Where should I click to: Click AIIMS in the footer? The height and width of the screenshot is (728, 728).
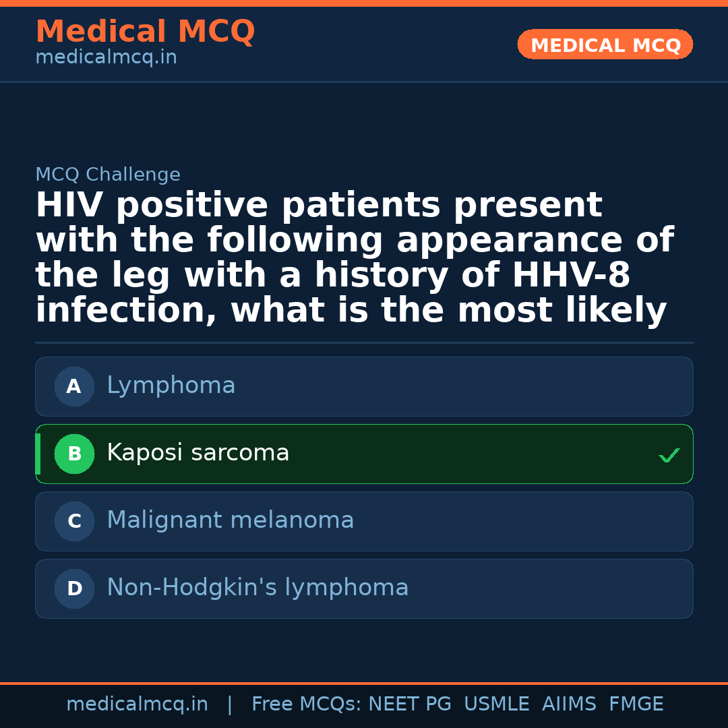pyautogui.click(x=569, y=704)
